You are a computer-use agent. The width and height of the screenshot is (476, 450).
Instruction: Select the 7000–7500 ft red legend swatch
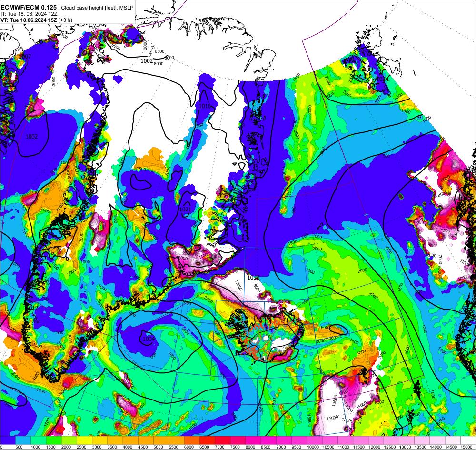click(222, 440)
